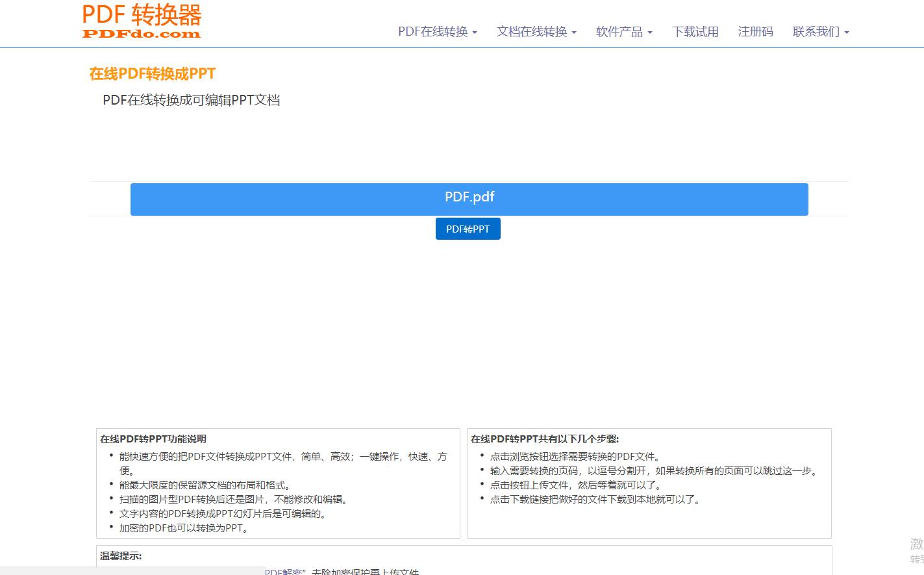Click the caret arrow next to PDF在线转换
924x575 pixels.
[x=475, y=32]
